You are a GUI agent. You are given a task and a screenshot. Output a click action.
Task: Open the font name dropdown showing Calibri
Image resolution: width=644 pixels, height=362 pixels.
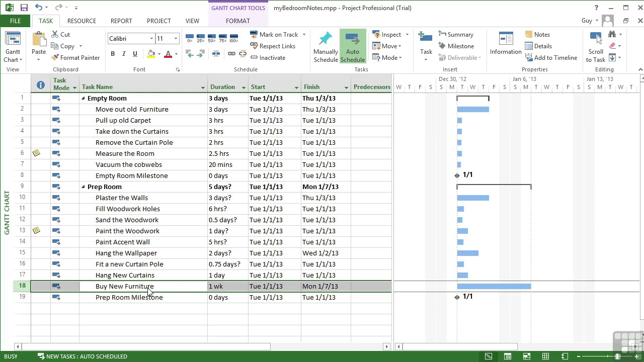pyautogui.click(x=151, y=39)
